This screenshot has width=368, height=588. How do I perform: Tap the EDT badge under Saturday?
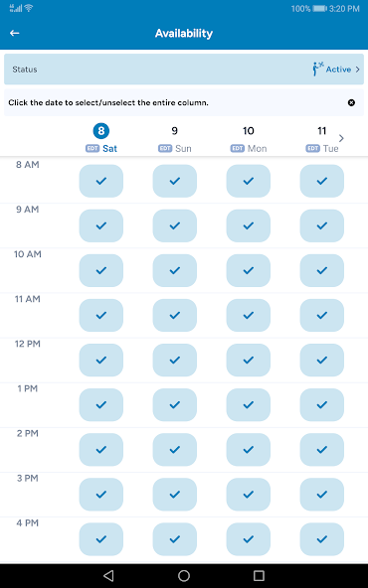tap(92, 149)
